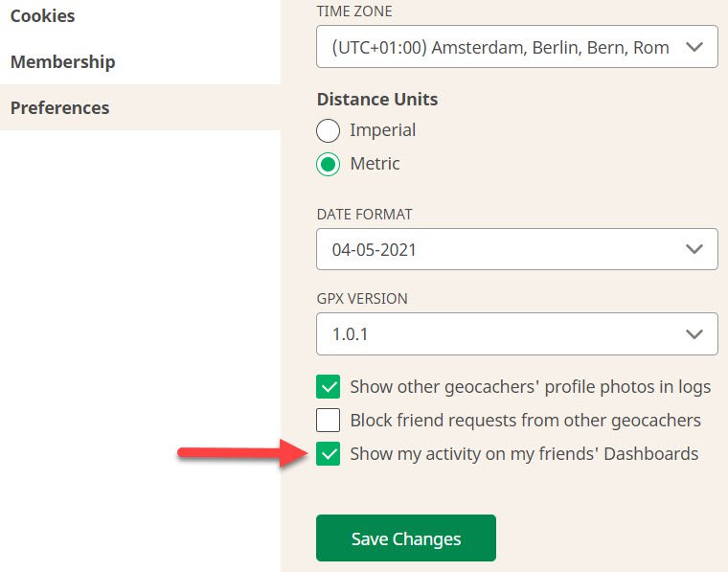Uncheck show my activity on friends' Dashboards
Image resolution: width=728 pixels, height=572 pixels.
coord(328,453)
